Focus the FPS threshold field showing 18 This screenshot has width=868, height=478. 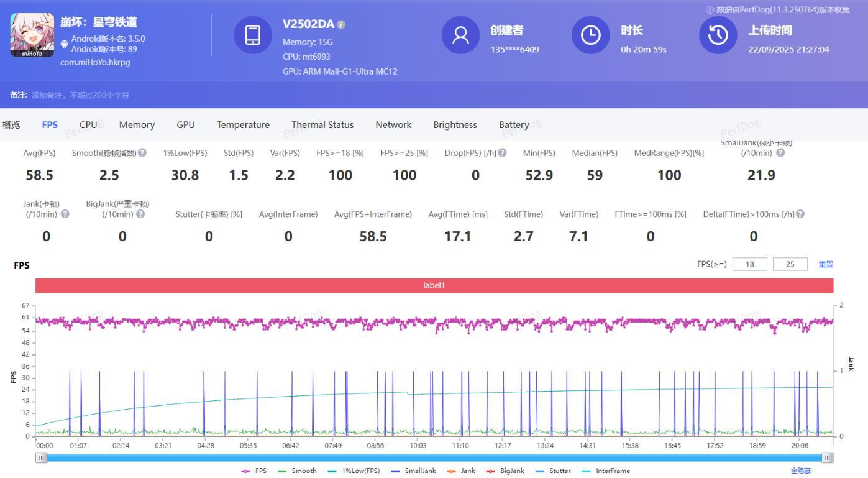pyautogui.click(x=750, y=264)
